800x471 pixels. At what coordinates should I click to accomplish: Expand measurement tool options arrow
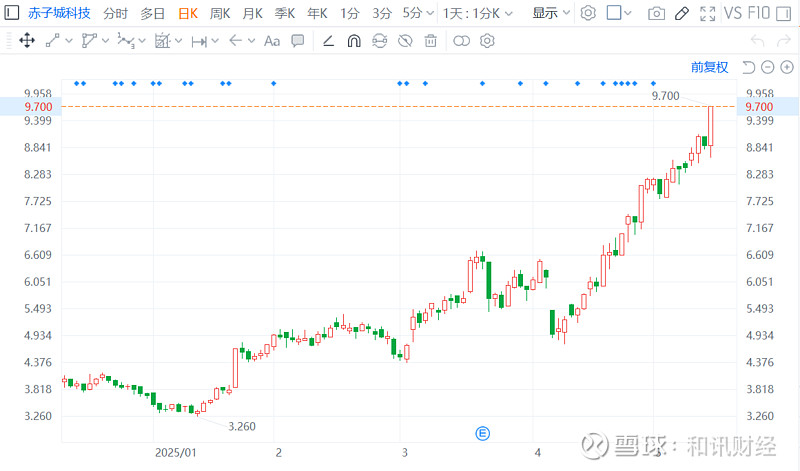(178, 41)
